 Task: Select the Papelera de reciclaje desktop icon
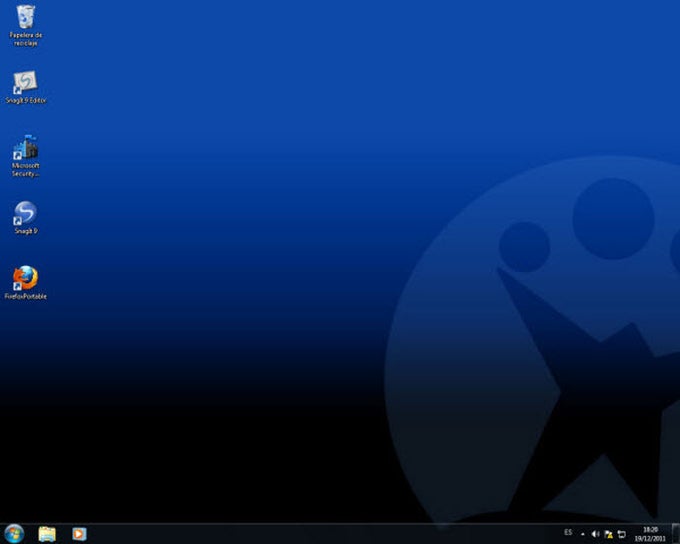[26, 25]
